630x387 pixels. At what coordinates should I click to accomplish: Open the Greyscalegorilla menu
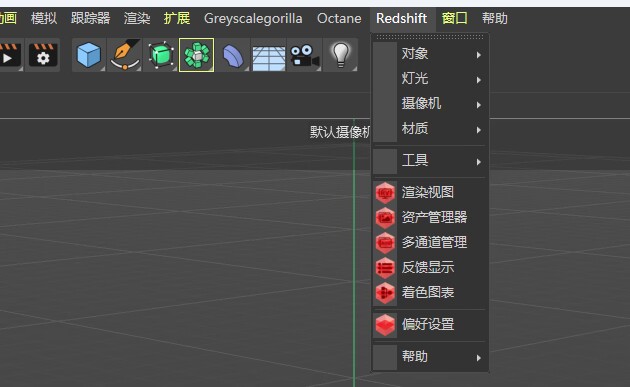(253, 18)
